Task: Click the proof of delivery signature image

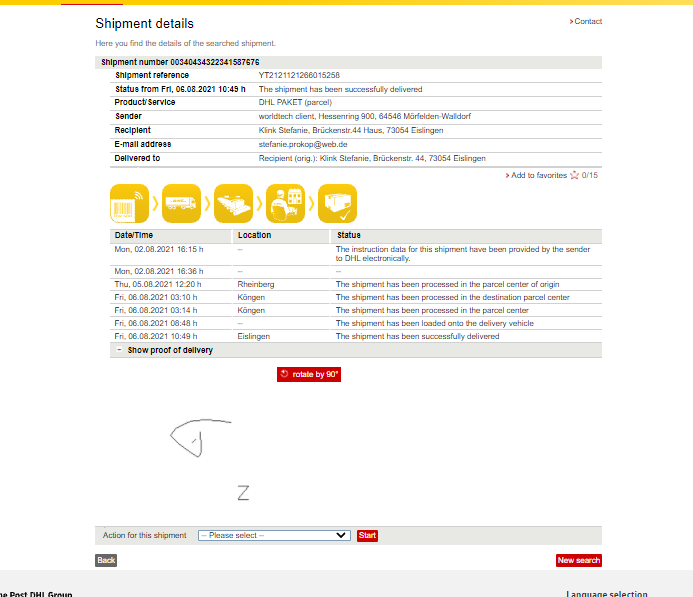Action: coord(205,450)
